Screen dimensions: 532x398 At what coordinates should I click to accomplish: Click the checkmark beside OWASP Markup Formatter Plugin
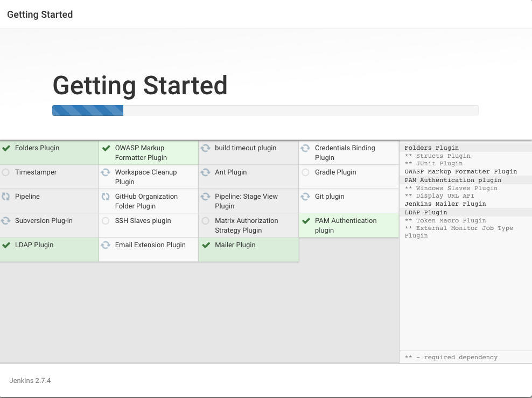point(106,148)
